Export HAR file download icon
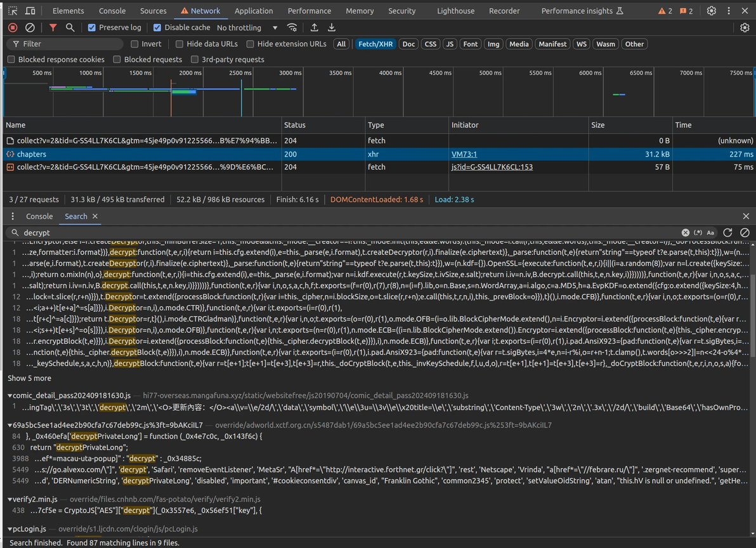The width and height of the screenshot is (756, 548). click(x=332, y=27)
